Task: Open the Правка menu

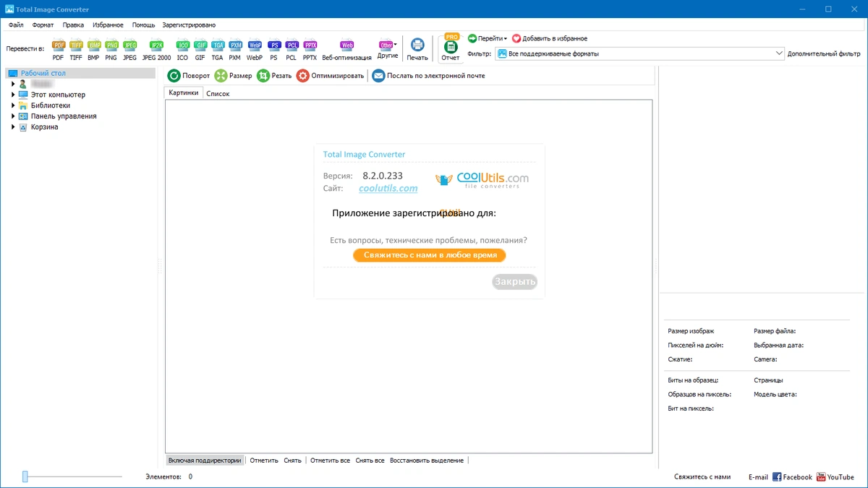Action: click(x=73, y=25)
